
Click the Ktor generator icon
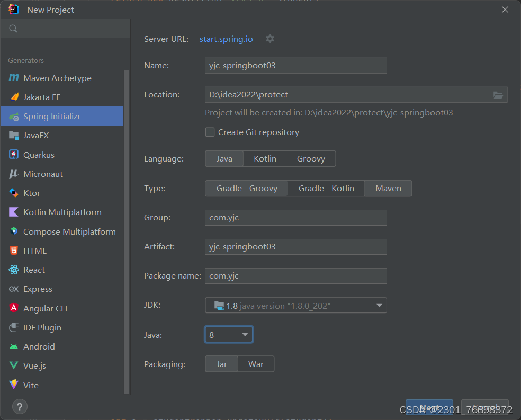[x=14, y=193]
